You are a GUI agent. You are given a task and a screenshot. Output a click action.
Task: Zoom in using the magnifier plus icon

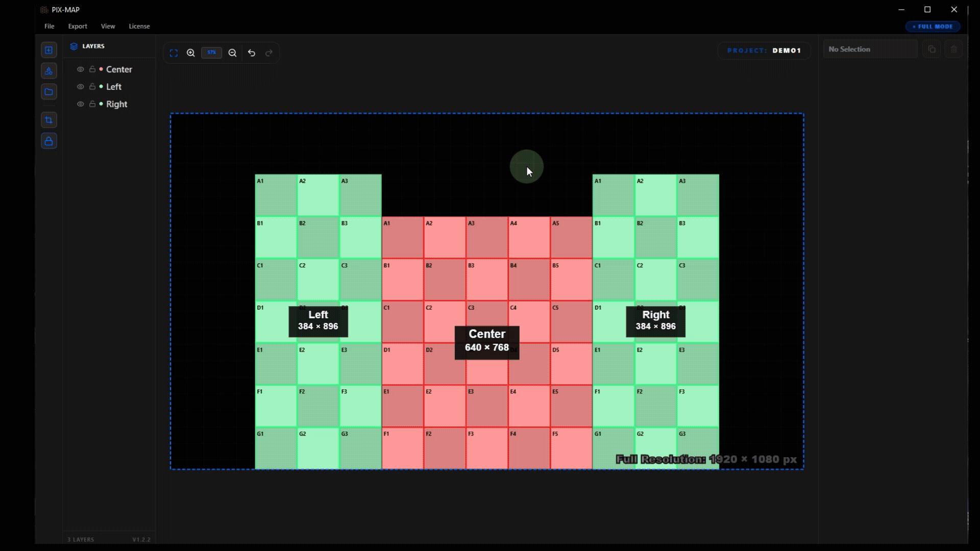point(190,53)
